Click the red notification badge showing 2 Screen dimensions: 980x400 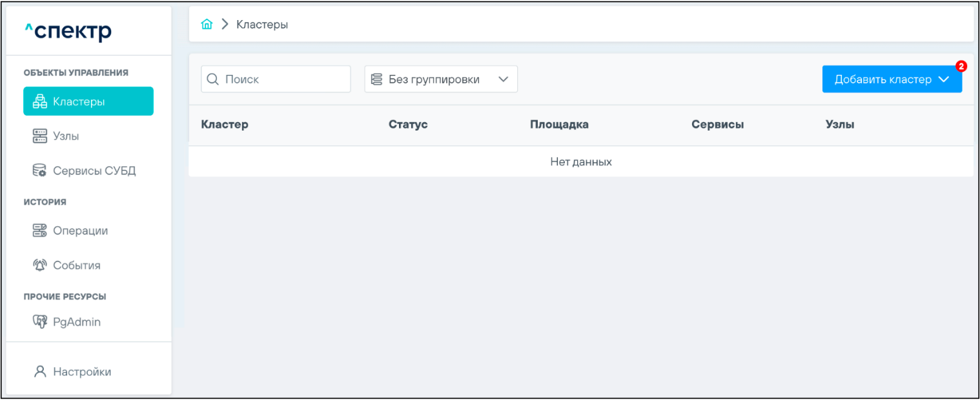coord(961,66)
